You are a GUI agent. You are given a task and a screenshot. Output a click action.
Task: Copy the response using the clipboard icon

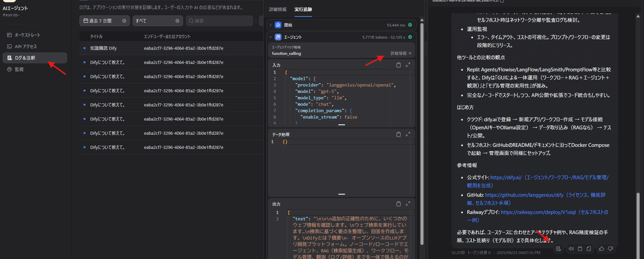coord(580,249)
